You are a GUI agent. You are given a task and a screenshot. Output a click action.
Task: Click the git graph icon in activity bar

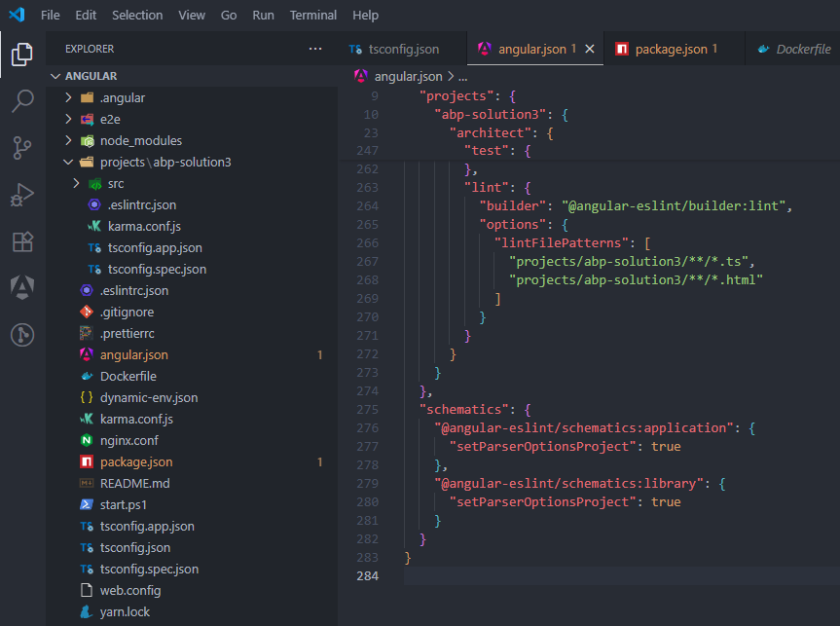pyautogui.click(x=21, y=335)
